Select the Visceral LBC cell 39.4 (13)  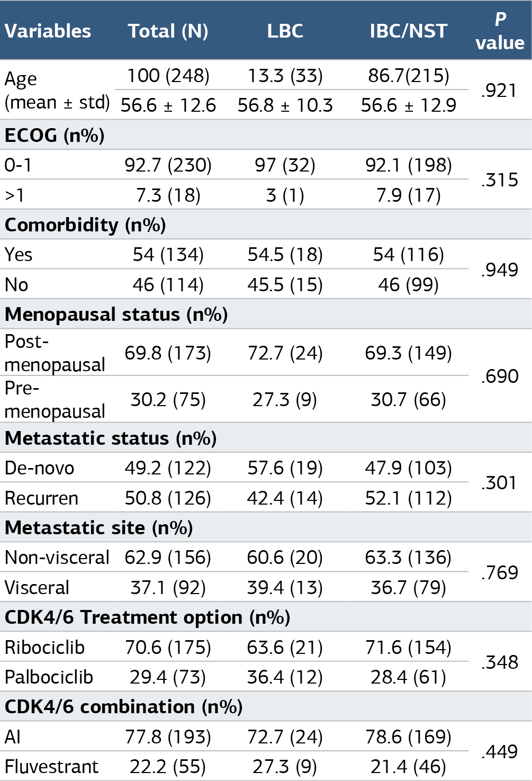tap(285, 587)
